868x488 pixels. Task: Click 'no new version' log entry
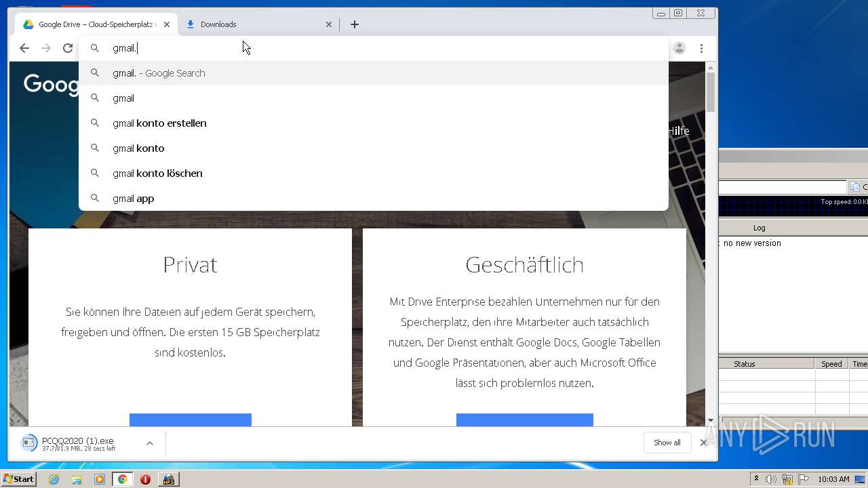coord(752,243)
